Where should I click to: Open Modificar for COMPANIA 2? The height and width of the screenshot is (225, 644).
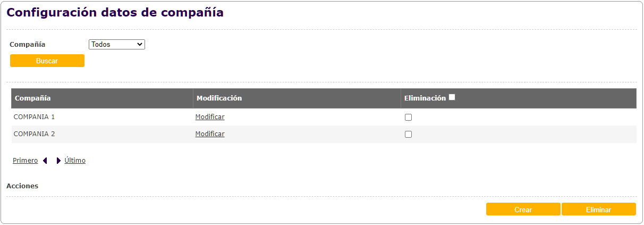pos(210,134)
